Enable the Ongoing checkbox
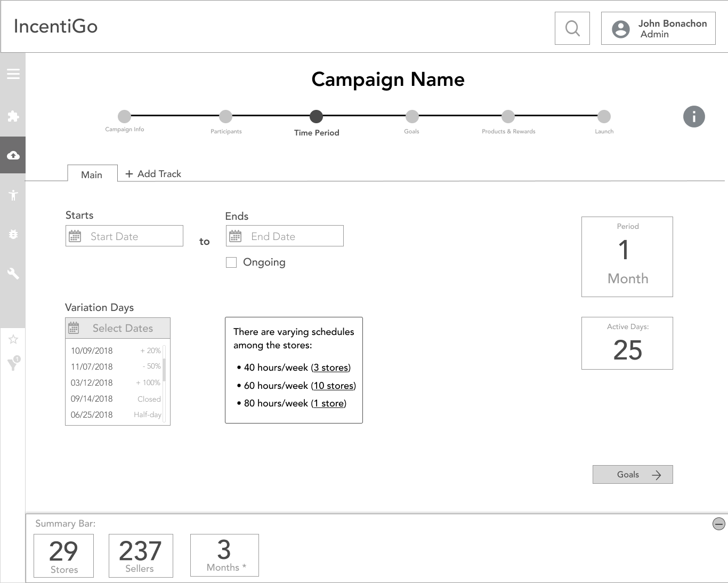 click(x=231, y=262)
